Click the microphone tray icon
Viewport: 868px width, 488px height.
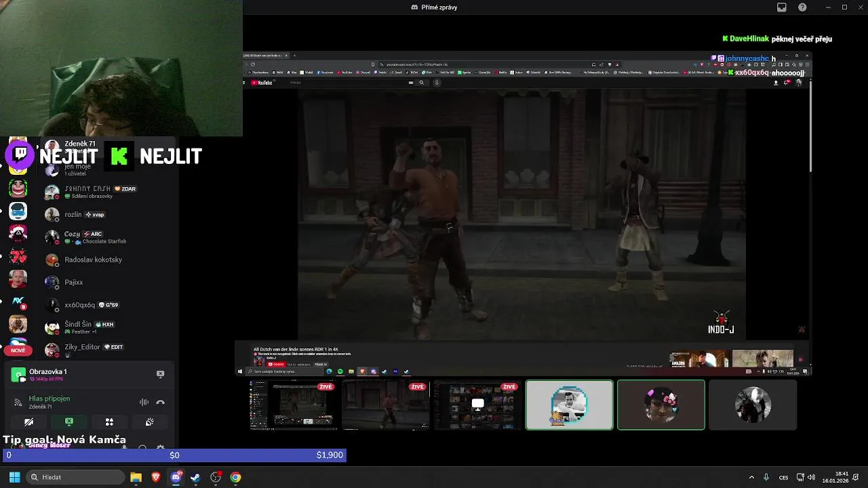[766, 477]
